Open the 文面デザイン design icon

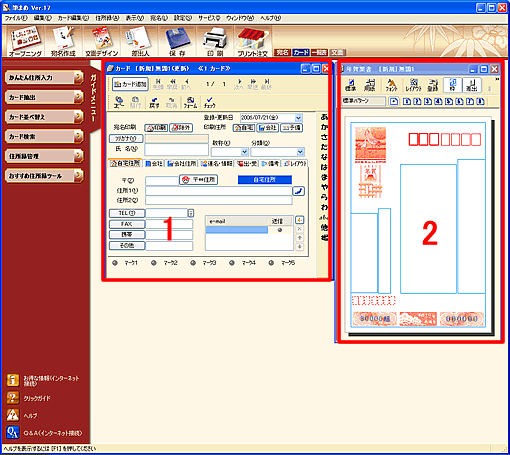(x=102, y=42)
